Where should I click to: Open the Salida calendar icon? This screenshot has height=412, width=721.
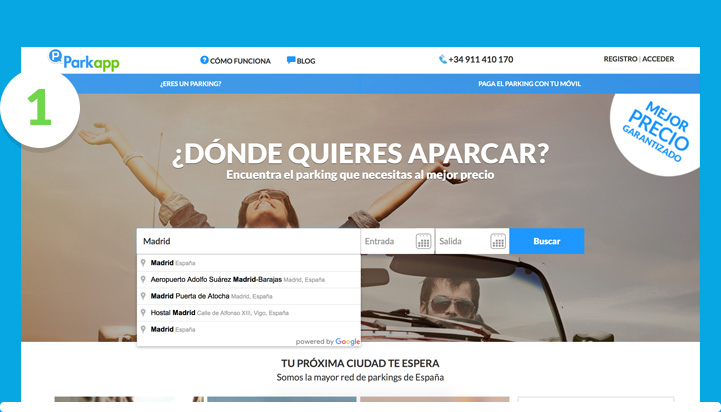(x=498, y=241)
